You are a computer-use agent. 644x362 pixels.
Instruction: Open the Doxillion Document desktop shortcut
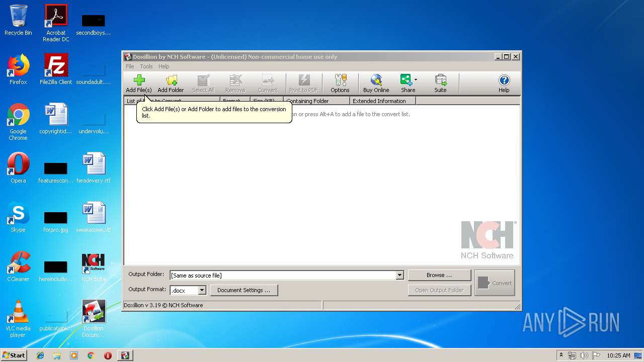coord(94,319)
